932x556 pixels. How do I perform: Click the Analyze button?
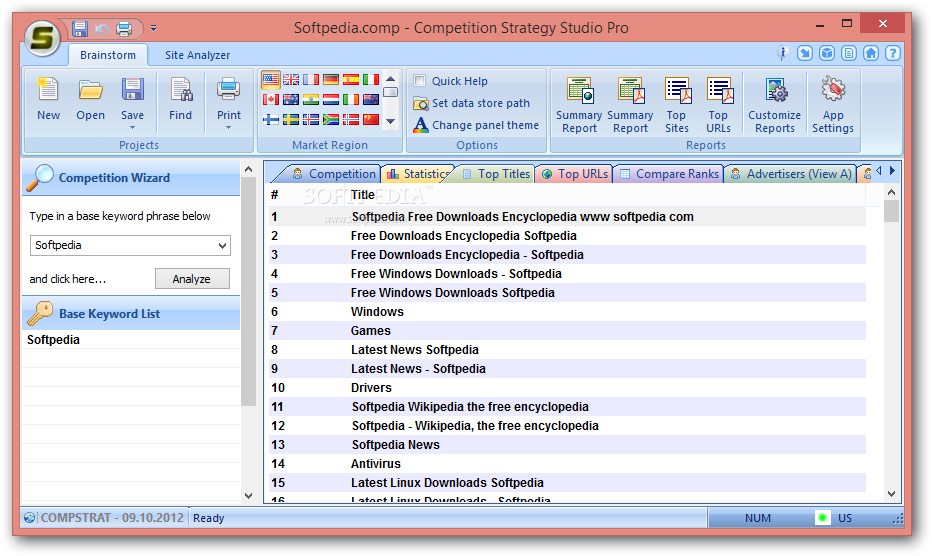tap(192, 279)
